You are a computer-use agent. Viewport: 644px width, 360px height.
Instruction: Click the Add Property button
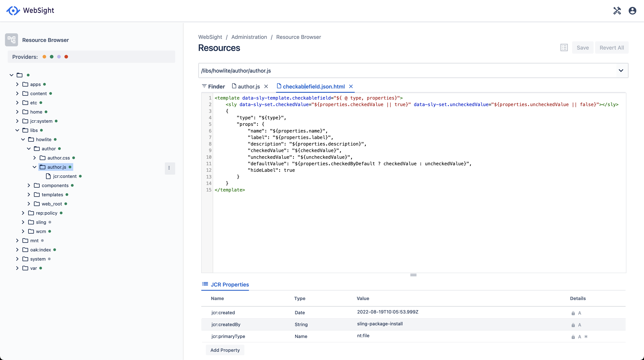coord(225,350)
